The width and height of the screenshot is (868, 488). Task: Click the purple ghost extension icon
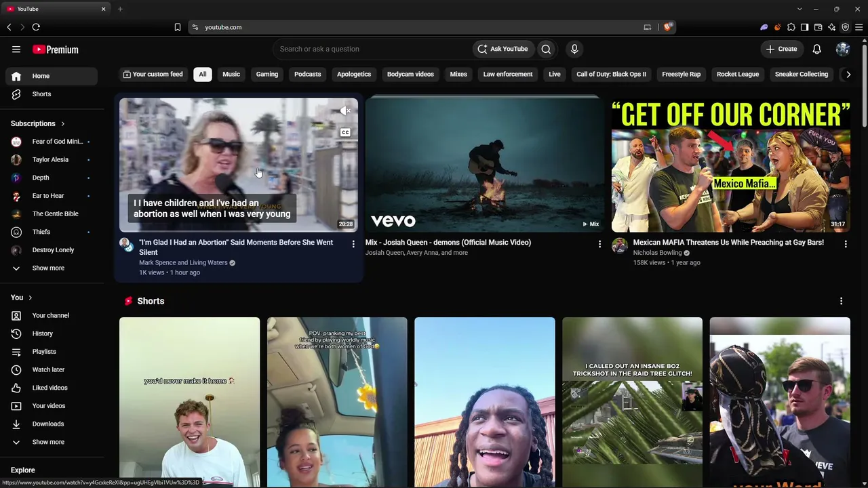point(764,27)
